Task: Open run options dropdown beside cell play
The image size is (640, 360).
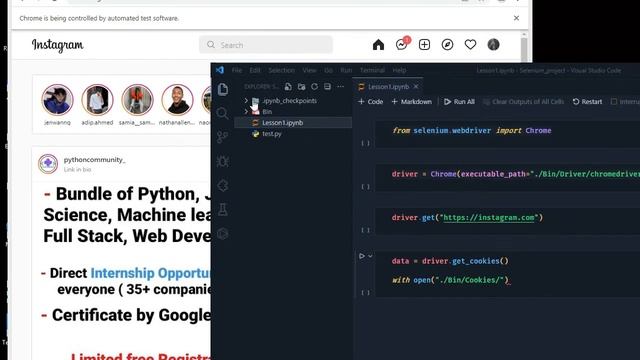Action: pyautogui.click(x=370, y=256)
